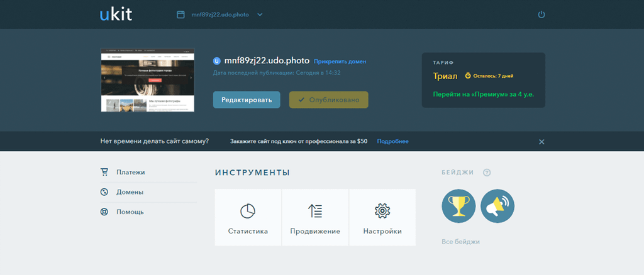Click the Перейти на «Премиум» за 4 у.е. link
The width and height of the screenshot is (644, 275).
(484, 94)
